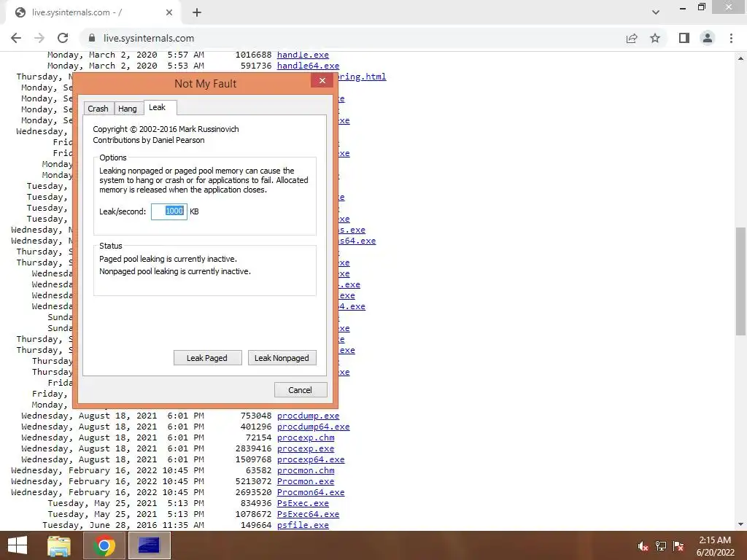Click the muted volume tray icon

(643, 546)
